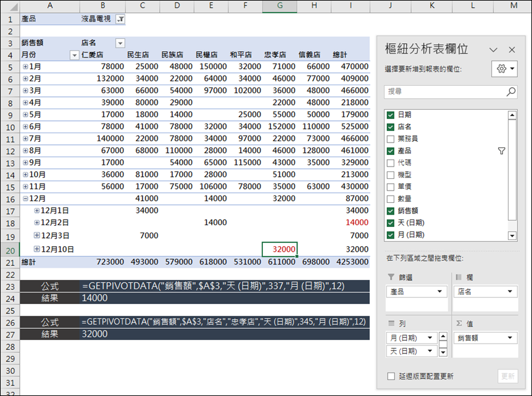Uncheck the 天 (日期) field checkbox
Viewport: 532px width, 396px height.
(x=391, y=223)
